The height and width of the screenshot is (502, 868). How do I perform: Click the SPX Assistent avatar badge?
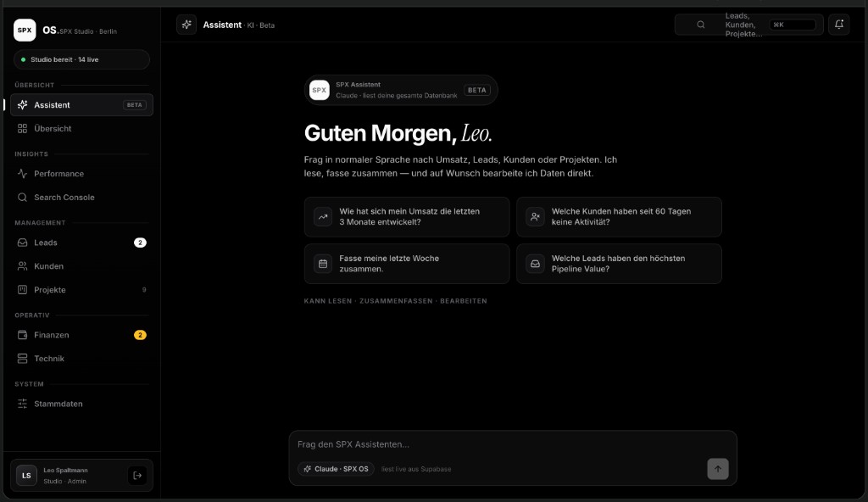[x=320, y=90]
